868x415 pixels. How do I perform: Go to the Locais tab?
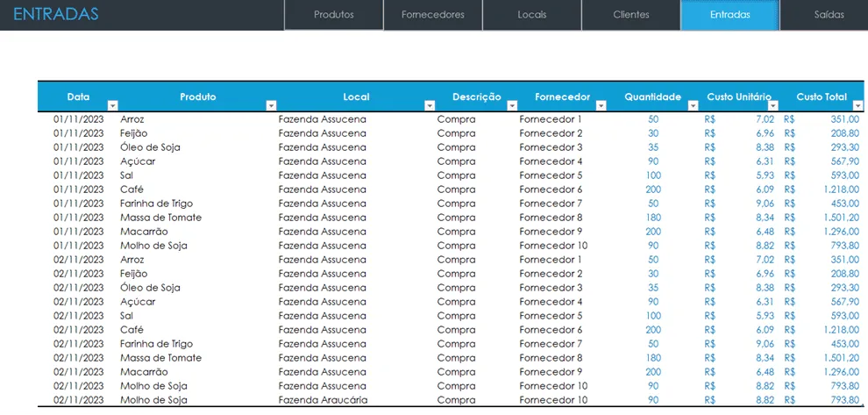coord(532,15)
